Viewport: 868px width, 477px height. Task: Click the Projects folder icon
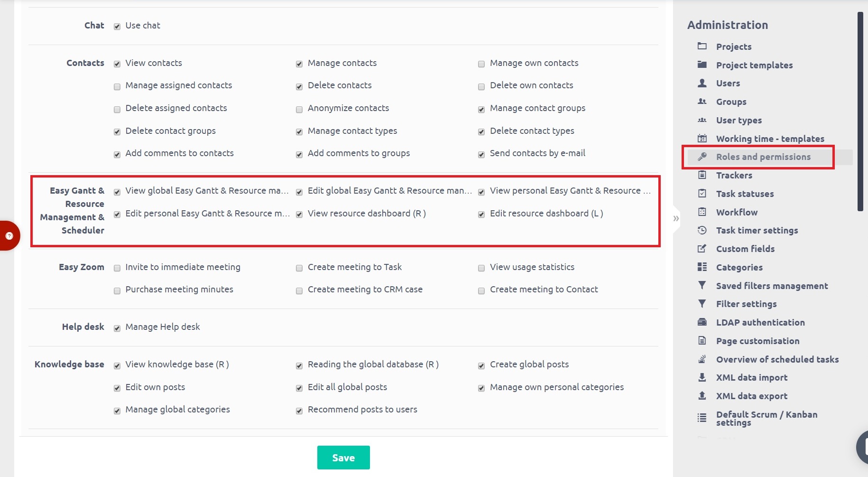(x=702, y=46)
